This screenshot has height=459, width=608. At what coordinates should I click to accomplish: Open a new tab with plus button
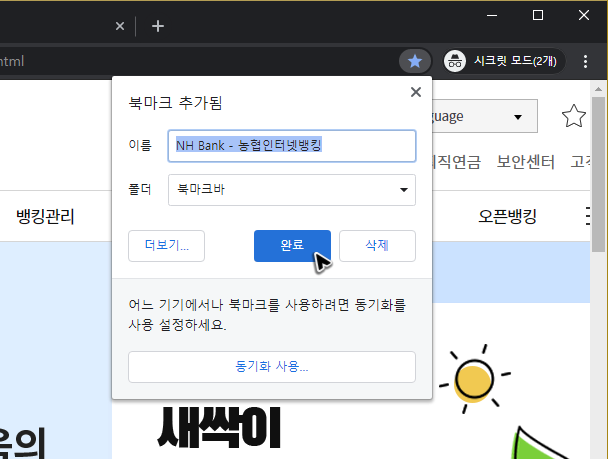tap(158, 26)
